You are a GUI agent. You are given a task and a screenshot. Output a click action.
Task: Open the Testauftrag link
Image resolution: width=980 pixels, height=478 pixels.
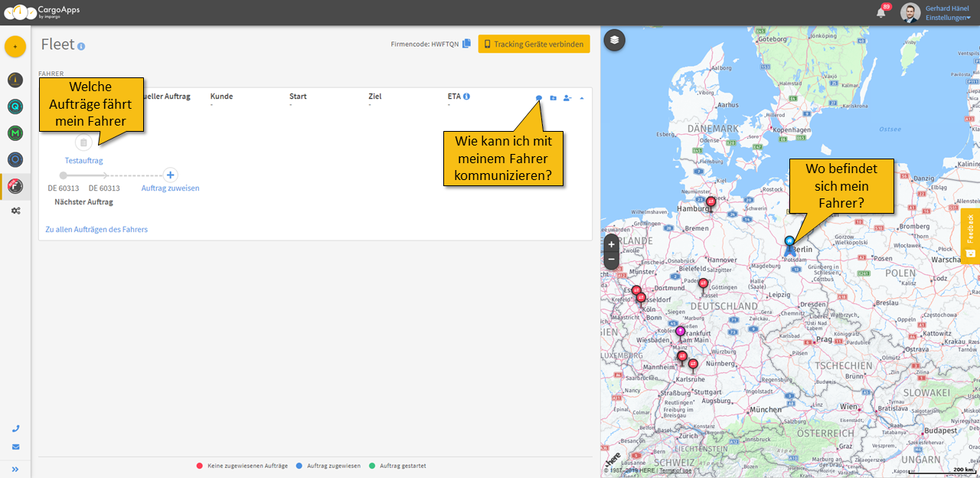point(83,161)
